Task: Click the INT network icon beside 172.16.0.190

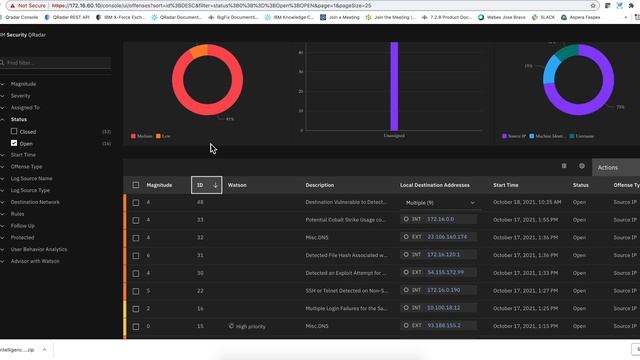Action: 406,290
